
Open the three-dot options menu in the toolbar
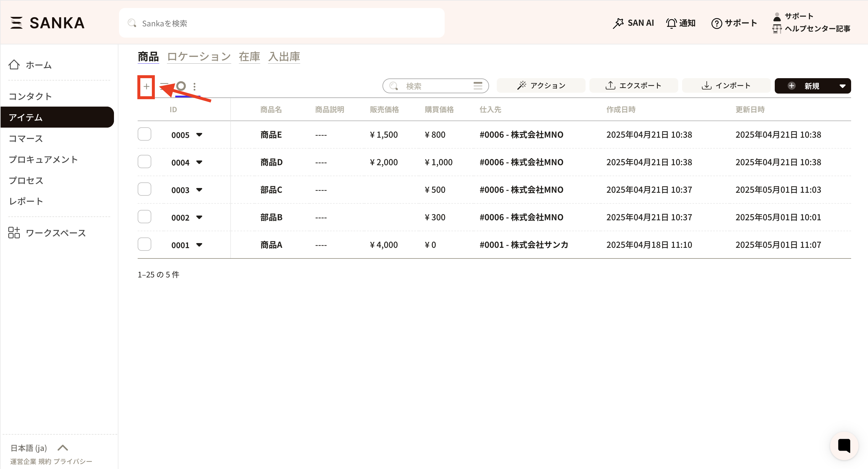pyautogui.click(x=195, y=86)
